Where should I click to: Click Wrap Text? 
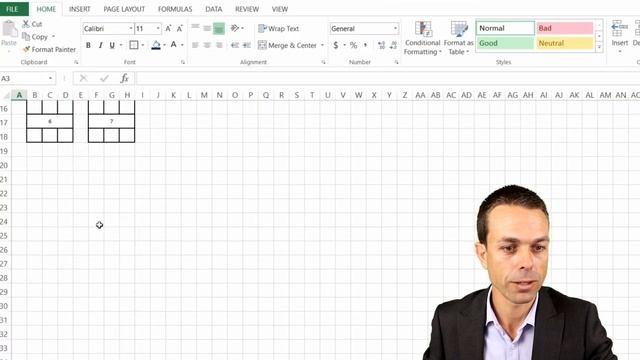click(x=278, y=29)
